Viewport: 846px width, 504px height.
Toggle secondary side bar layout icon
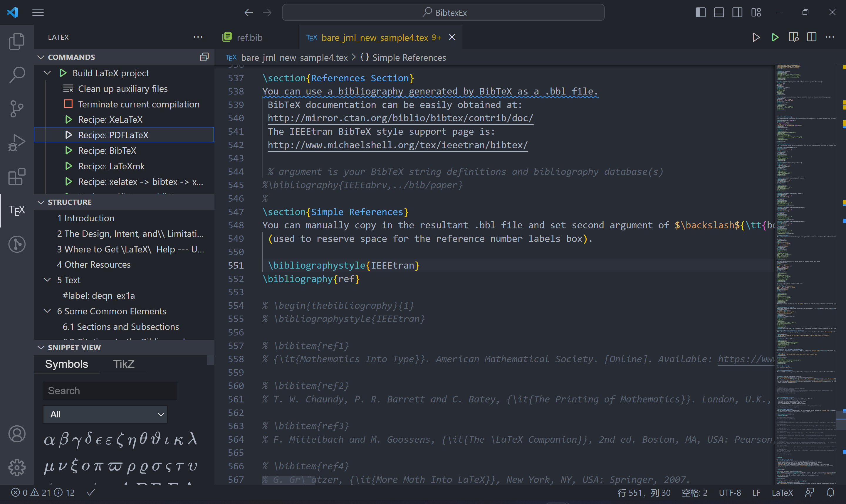coord(737,13)
